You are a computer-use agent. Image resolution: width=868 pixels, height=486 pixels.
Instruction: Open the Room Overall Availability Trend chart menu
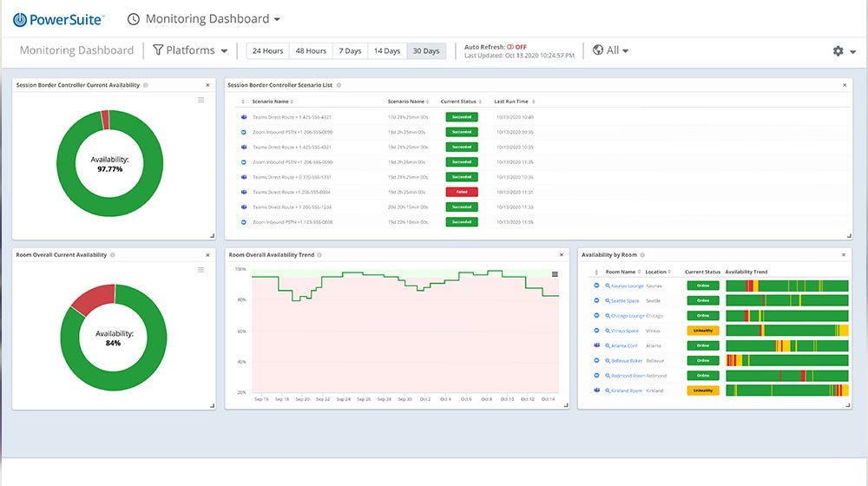(555, 274)
